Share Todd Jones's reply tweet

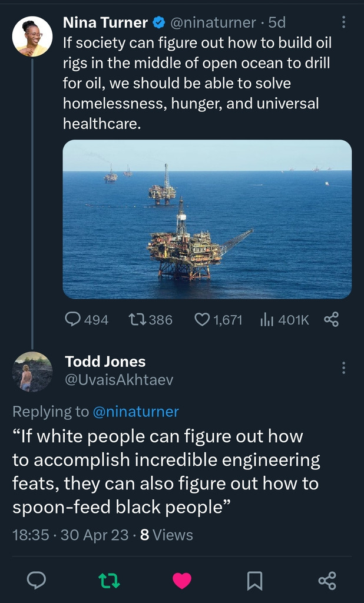[x=327, y=581]
